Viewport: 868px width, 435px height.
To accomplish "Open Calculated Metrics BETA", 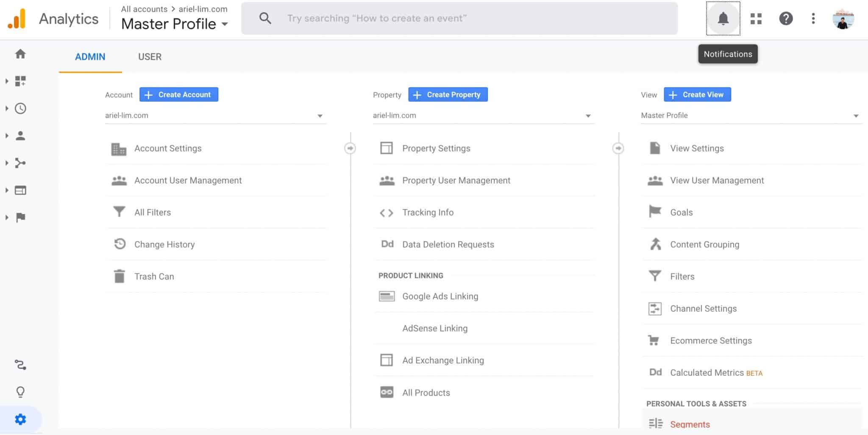I will (752, 373).
